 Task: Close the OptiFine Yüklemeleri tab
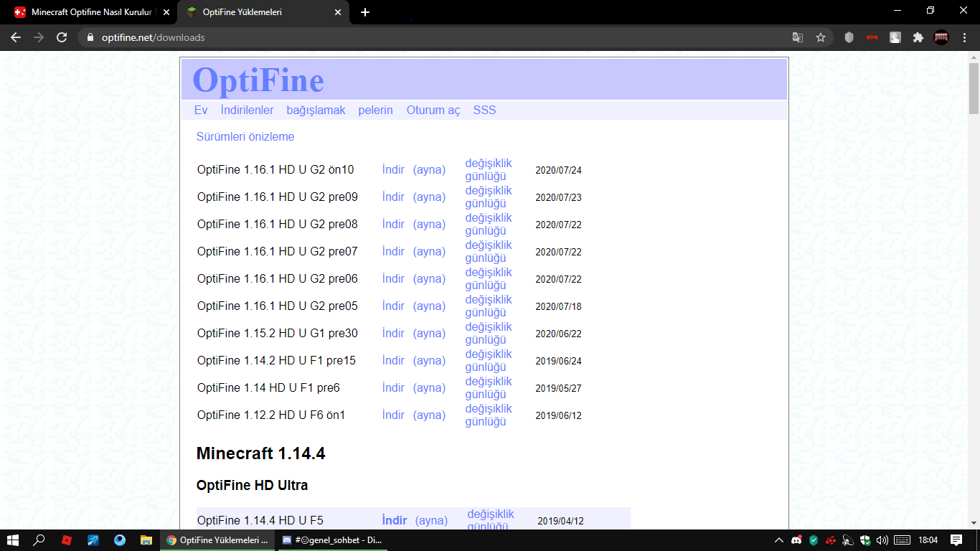[x=338, y=12]
